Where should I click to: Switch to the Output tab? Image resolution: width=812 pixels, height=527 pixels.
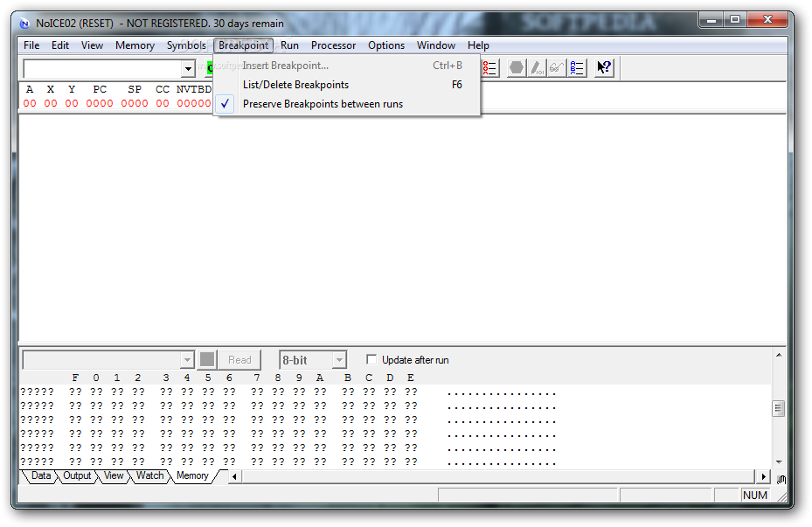[77, 475]
